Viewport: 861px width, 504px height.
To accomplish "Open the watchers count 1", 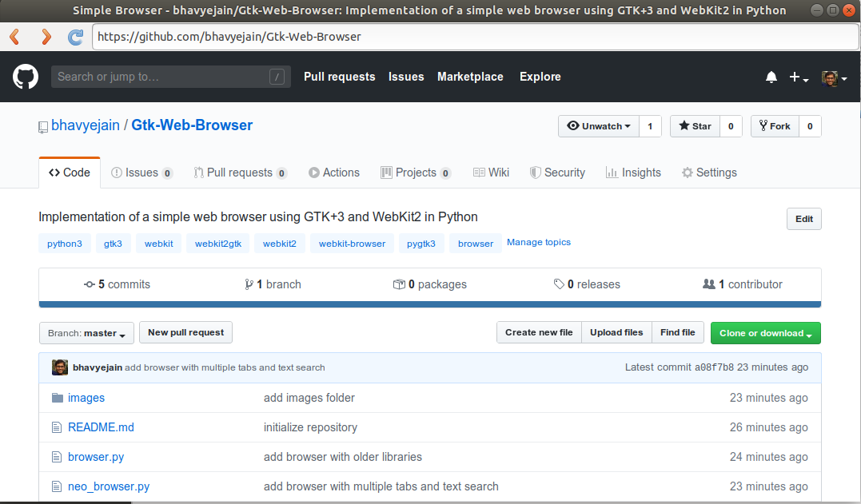I will click(x=650, y=126).
